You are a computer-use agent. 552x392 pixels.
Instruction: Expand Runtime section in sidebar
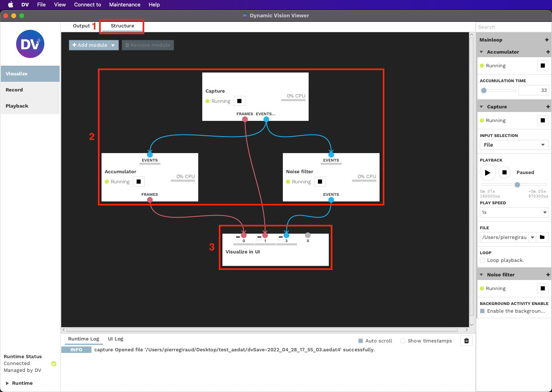pyautogui.click(x=7, y=383)
